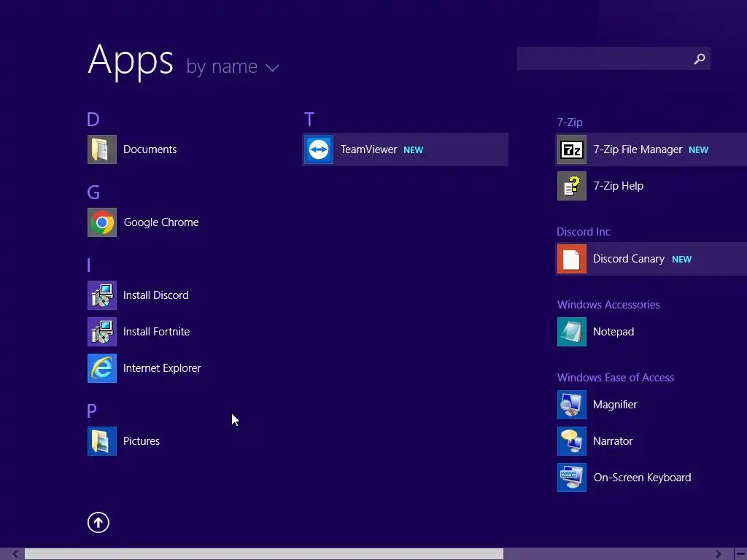This screenshot has width=747, height=560.
Task: Select the '7-Zip Help' label text
Action: click(619, 186)
